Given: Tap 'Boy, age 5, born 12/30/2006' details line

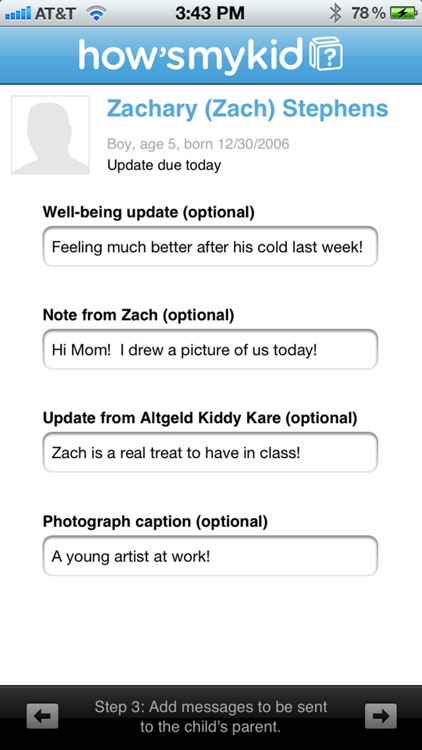Looking at the screenshot, I should 198,143.
